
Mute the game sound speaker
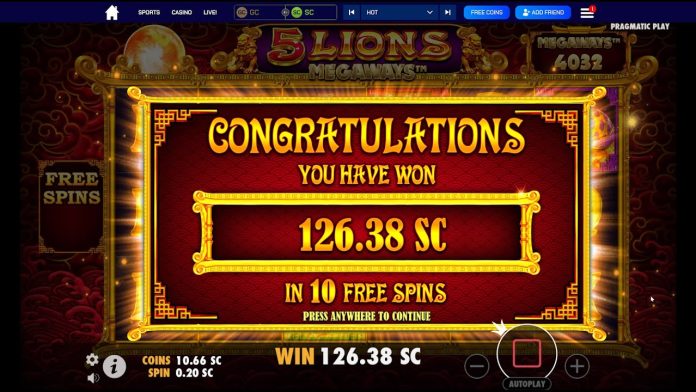(x=93, y=378)
